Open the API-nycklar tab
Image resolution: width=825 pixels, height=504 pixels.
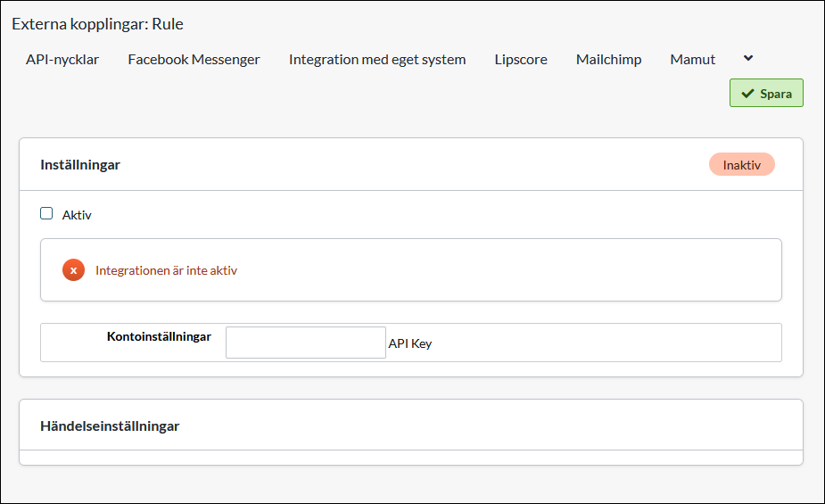[62, 60]
